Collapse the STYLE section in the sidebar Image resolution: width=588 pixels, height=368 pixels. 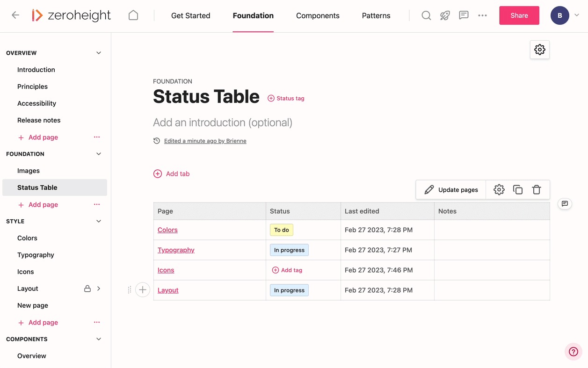pyautogui.click(x=98, y=221)
